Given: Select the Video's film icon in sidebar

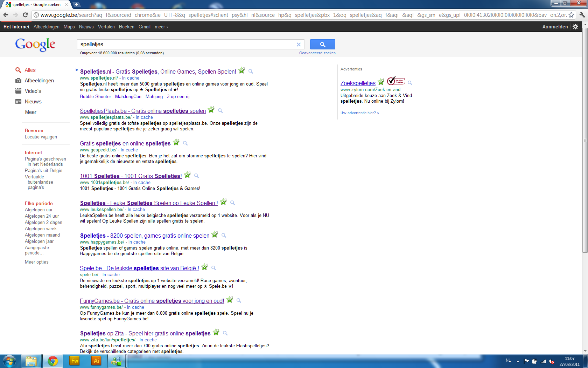Looking at the screenshot, I should pyautogui.click(x=19, y=91).
